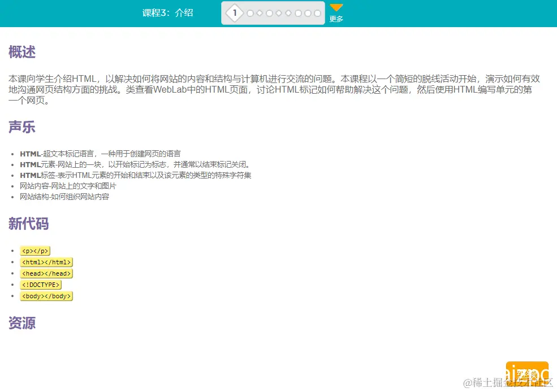Select the <html></html> code snippet
Image resolution: width=557 pixels, height=392 pixels.
coord(46,262)
